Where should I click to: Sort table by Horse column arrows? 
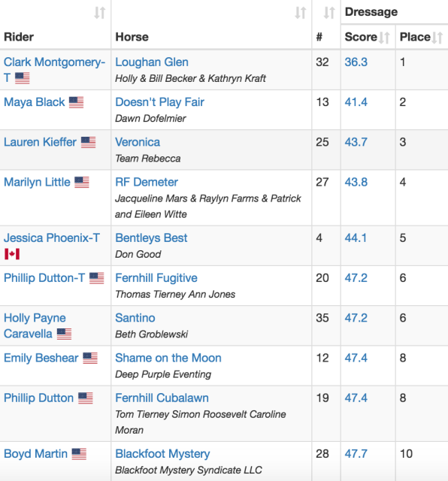pos(301,13)
